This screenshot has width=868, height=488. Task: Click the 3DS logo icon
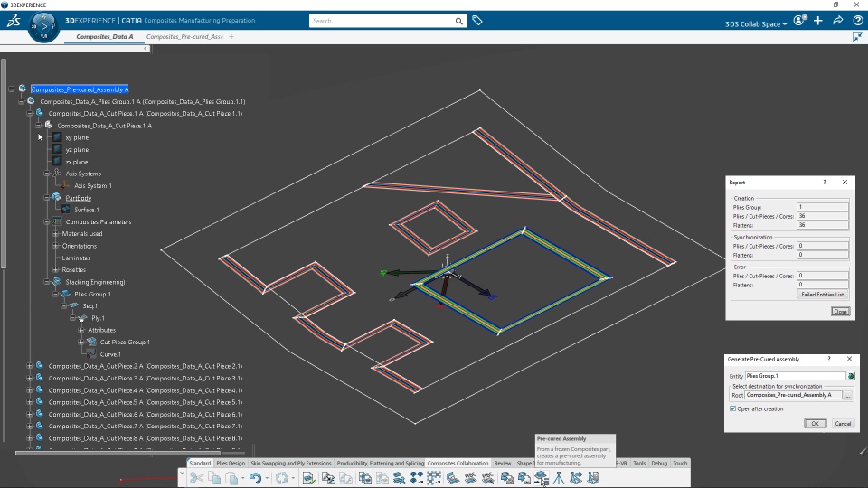(x=14, y=21)
